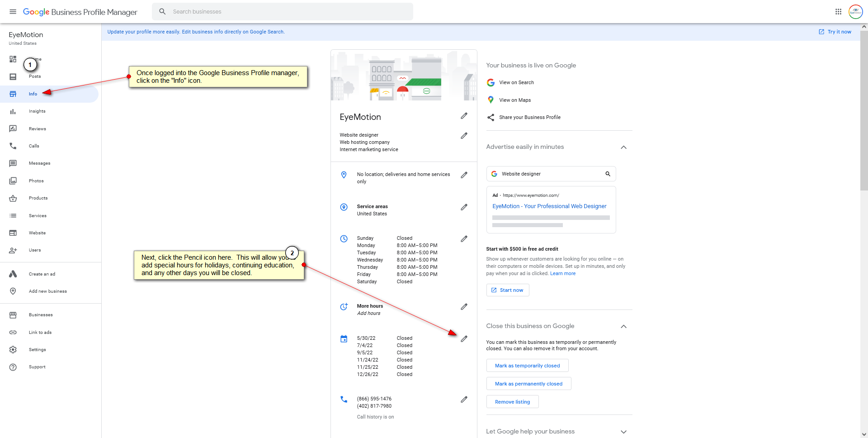Click View on Maps
Image resolution: width=868 pixels, height=438 pixels.
[515, 100]
